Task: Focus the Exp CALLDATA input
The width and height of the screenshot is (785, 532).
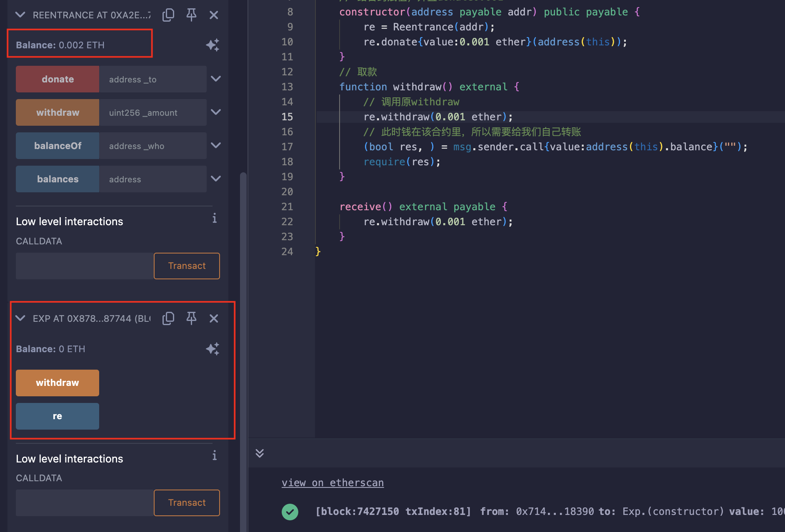Action: coord(85,503)
